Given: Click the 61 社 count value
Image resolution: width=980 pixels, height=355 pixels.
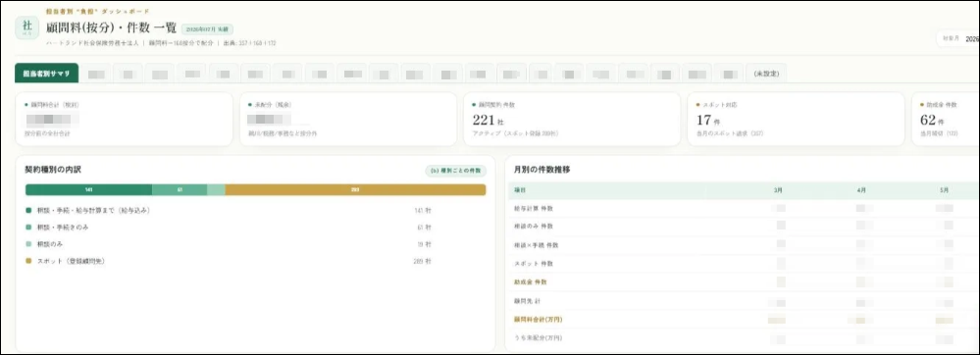Looking at the screenshot, I should pyautogui.click(x=424, y=228).
